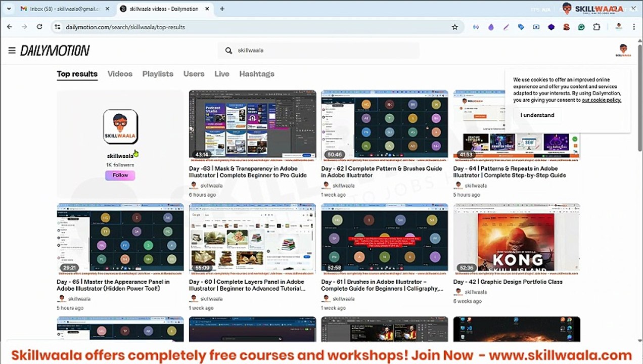Screen dimensions: 643x364
Task: Click channel avatar under Day - 65 video
Action: coord(61,299)
